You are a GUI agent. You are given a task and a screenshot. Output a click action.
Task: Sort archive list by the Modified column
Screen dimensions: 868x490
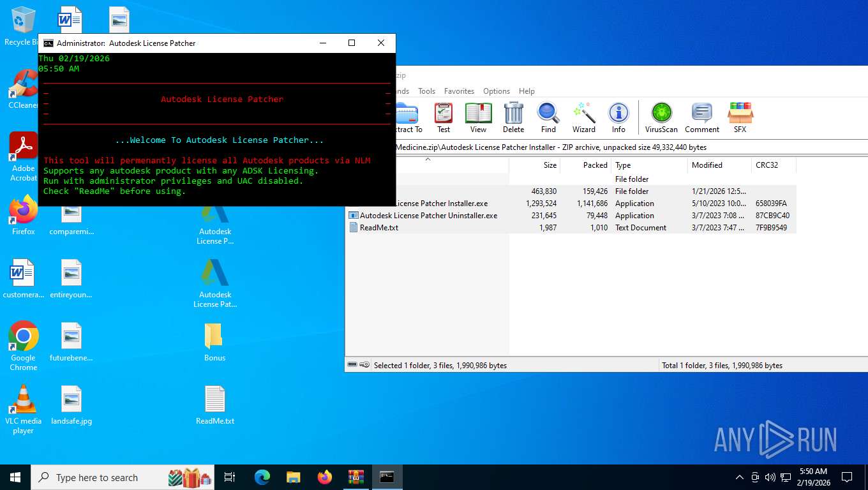pyautogui.click(x=719, y=165)
